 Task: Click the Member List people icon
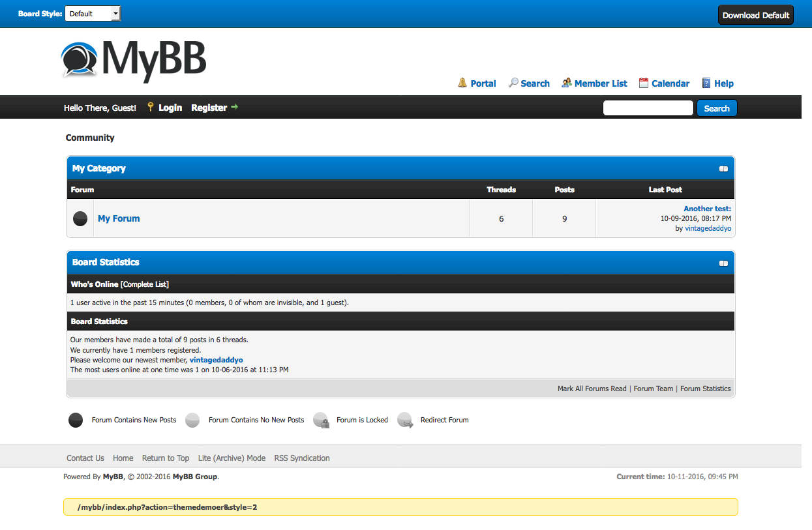pyautogui.click(x=567, y=83)
